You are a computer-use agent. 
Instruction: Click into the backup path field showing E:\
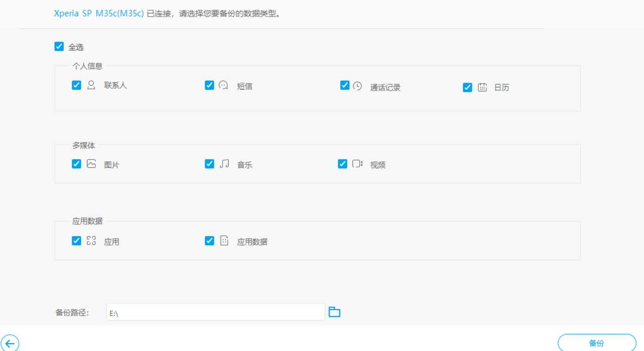216,312
